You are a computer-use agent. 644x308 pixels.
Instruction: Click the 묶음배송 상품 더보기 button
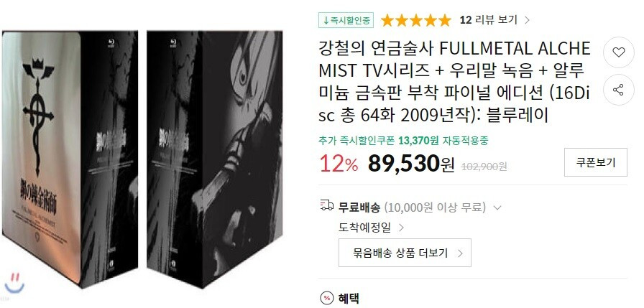click(x=405, y=253)
